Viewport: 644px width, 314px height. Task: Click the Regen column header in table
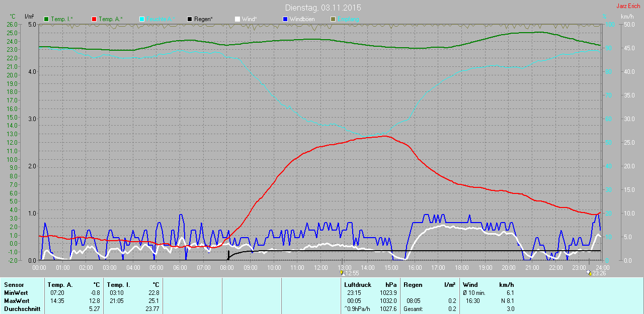[x=413, y=285]
